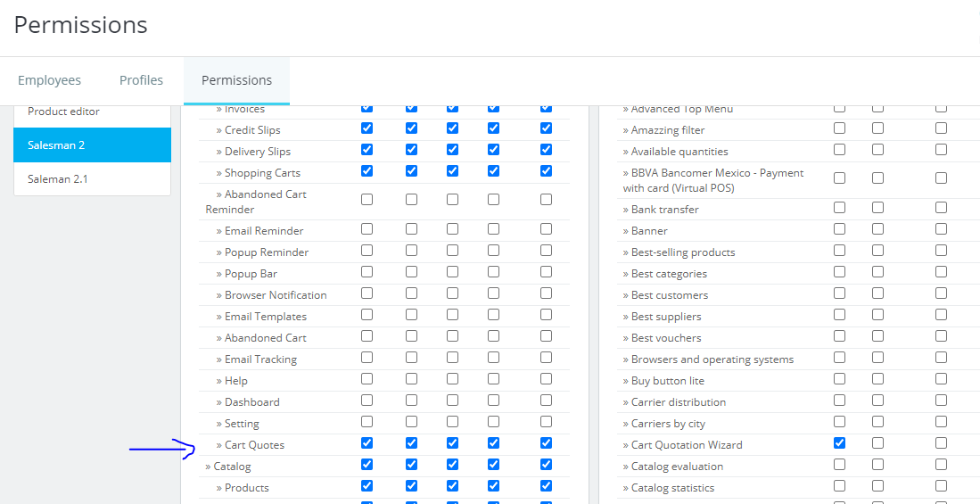Click the highlighted Salesman 2 profile
980x504 pixels.
(56, 145)
